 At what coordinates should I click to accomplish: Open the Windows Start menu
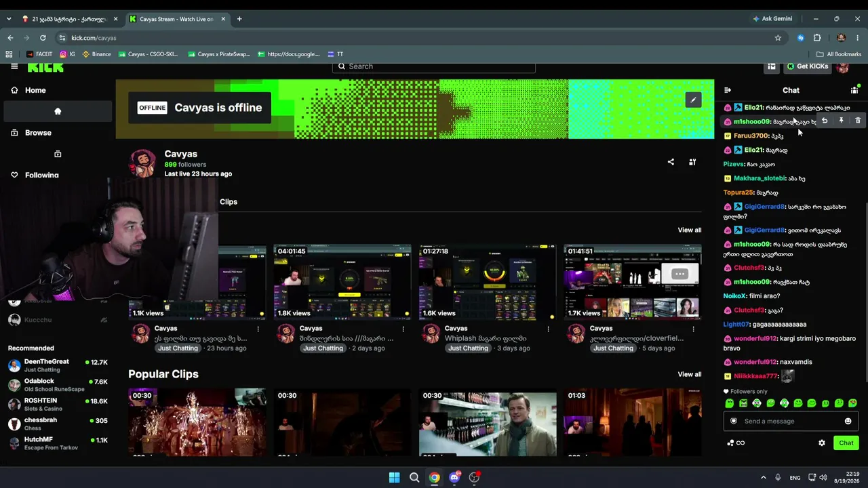pos(394,478)
